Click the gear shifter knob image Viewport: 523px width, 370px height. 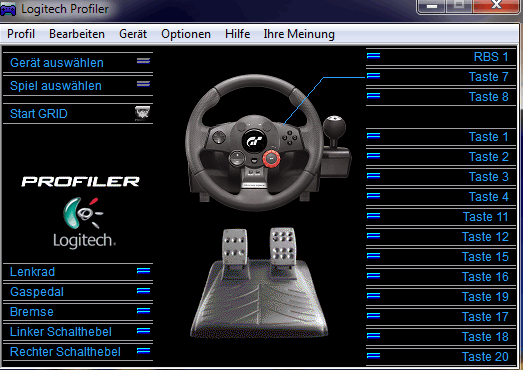335,128
